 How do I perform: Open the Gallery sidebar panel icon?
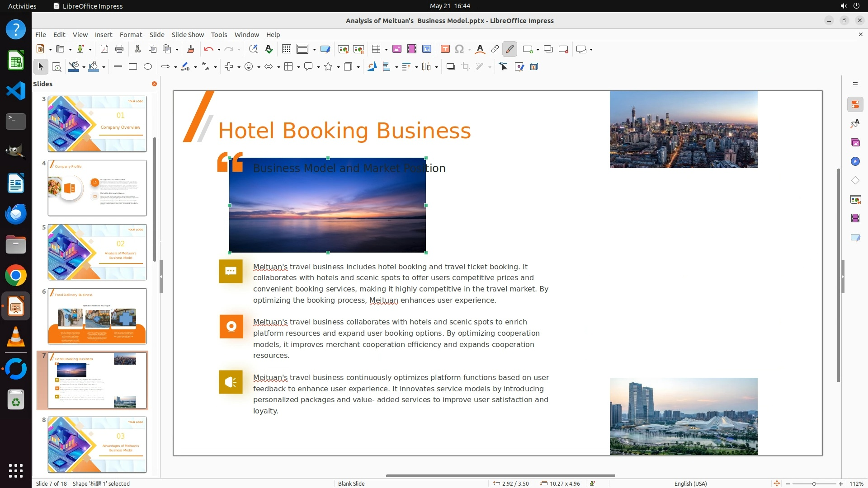[855, 142]
